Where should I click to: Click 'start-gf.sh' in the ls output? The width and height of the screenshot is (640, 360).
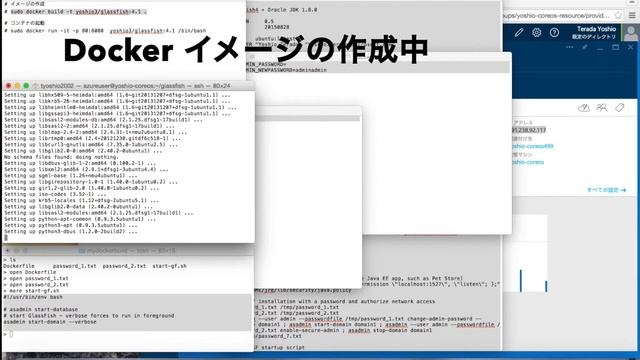(x=169, y=266)
